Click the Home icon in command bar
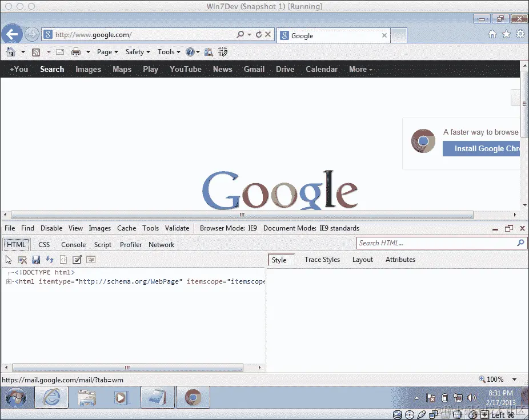 11,52
